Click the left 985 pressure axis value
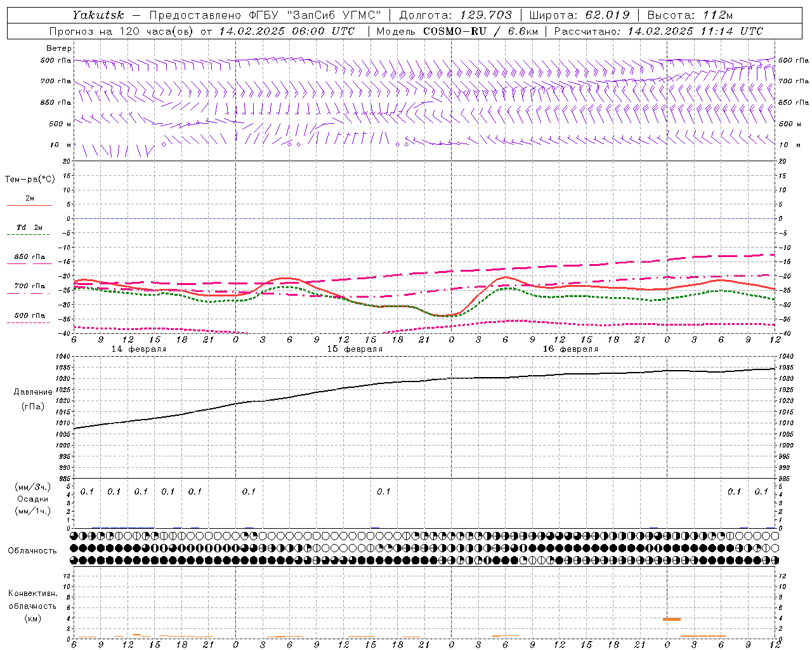 (x=65, y=479)
